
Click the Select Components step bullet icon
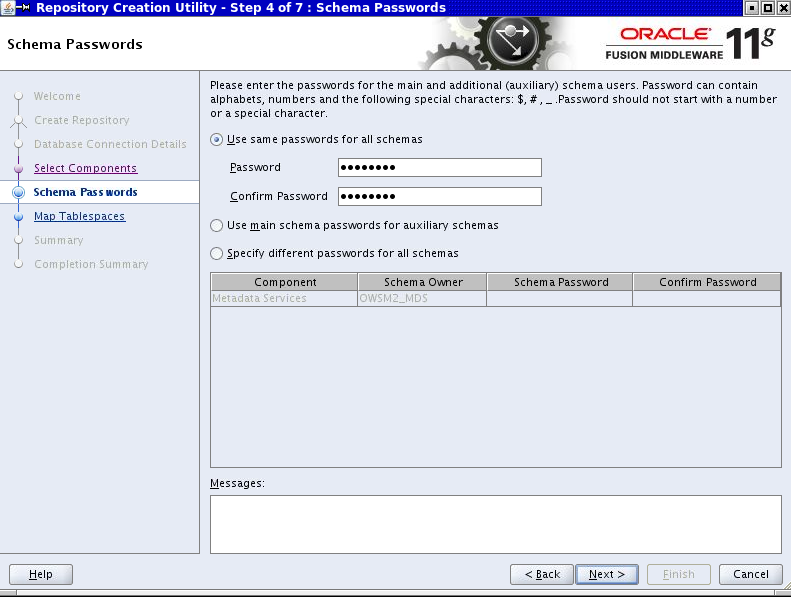[x=19, y=169]
